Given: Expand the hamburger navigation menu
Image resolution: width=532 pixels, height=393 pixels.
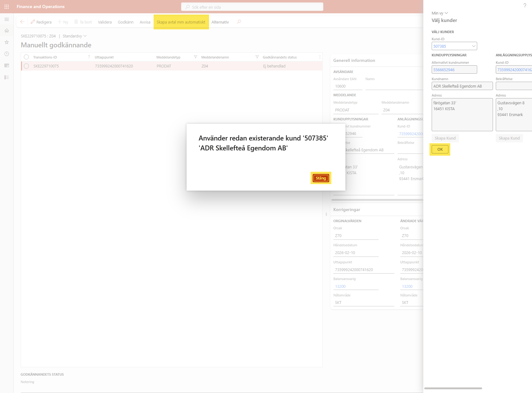Looking at the screenshot, I should point(7,19).
